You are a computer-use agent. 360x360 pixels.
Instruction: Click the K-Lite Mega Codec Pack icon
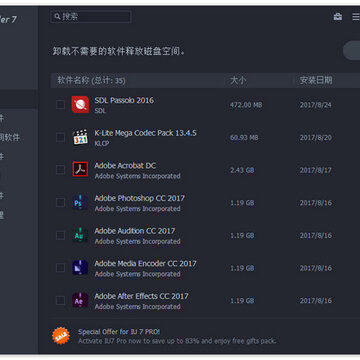[x=80, y=137]
